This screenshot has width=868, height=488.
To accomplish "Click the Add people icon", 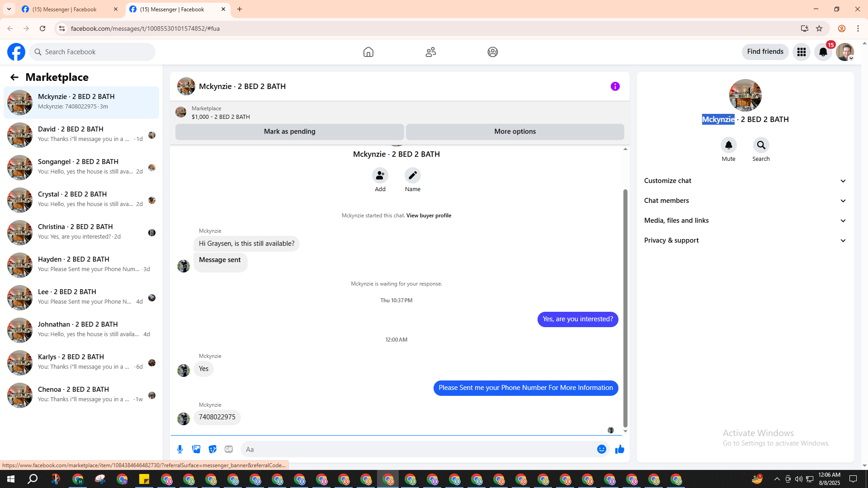I will (x=380, y=175).
